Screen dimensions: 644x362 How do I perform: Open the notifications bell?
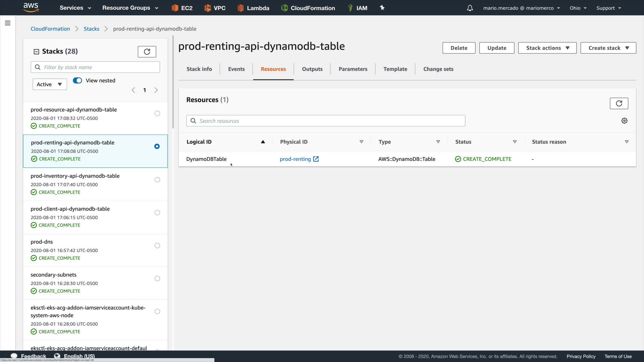(x=470, y=8)
